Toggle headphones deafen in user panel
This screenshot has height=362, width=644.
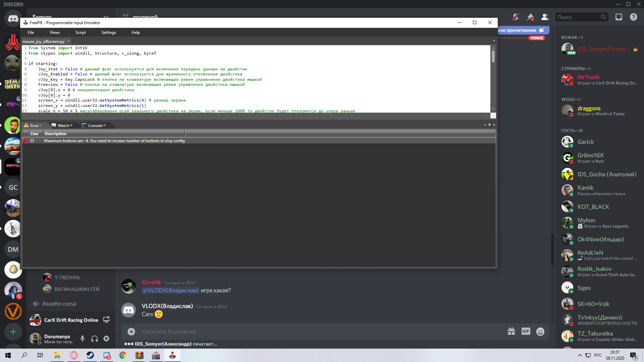click(x=95, y=339)
